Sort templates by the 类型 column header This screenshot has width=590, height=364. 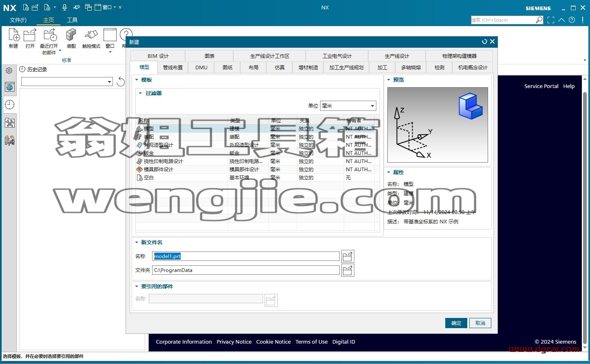click(248, 120)
